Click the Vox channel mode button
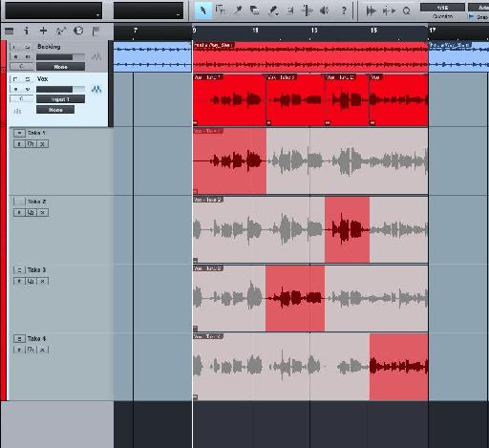This screenshot has height=448, width=489. pyautogui.click(x=21, y=99)
